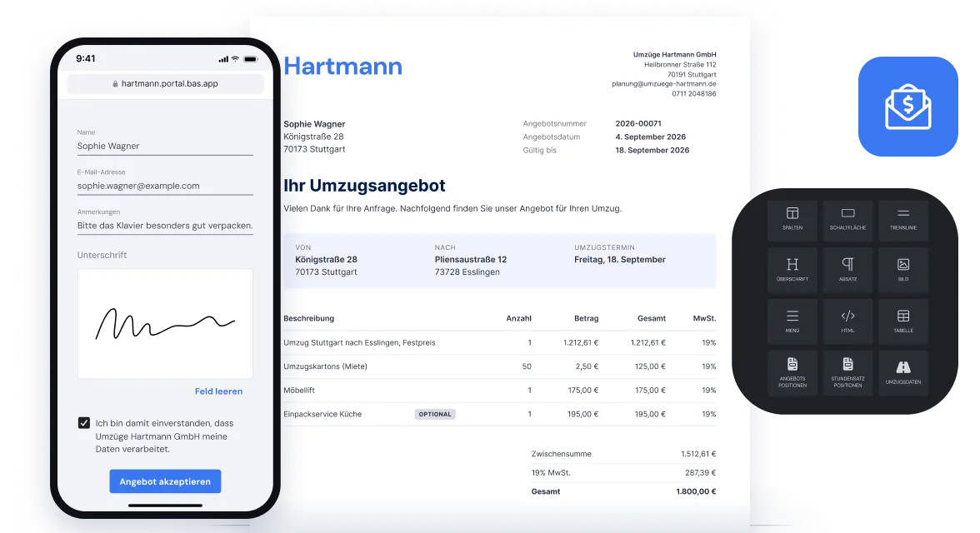Click the Umzugskartons quantity 50
Screen dimensions: 980x533
527,366
